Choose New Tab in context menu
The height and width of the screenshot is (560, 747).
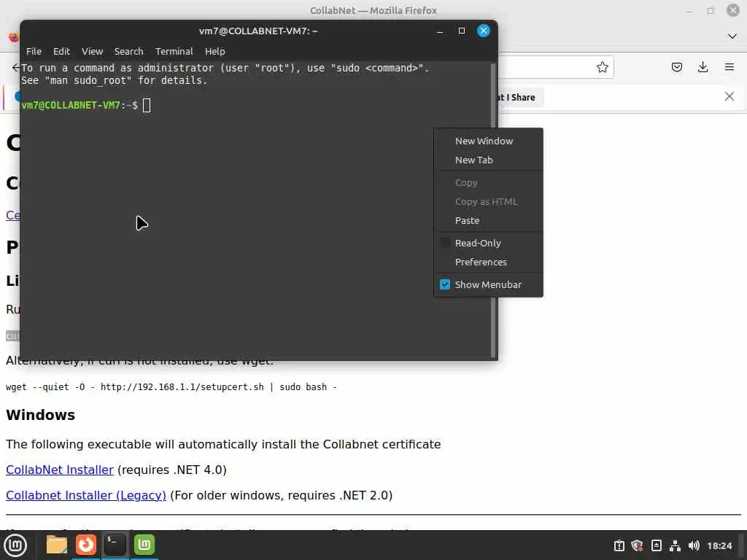488,160
